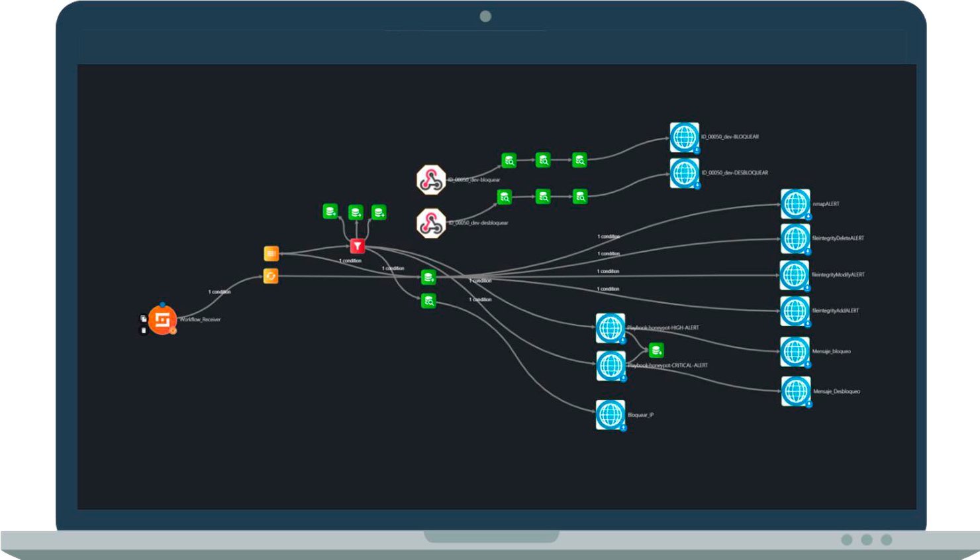Image resolution: width=980 pixels, height=560 pixels.
Task: Select the ID_00050_dev-BLOQUEAR globe node
Action: [684, 137]
